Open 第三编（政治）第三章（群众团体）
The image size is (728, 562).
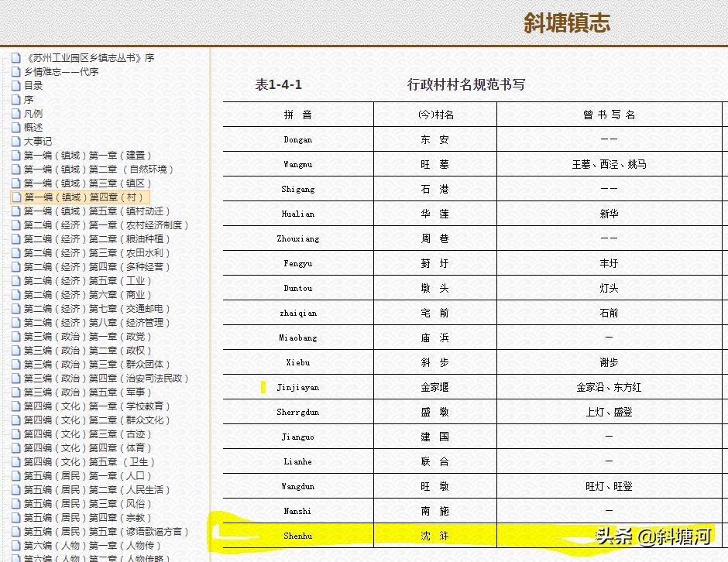point(97,364)
